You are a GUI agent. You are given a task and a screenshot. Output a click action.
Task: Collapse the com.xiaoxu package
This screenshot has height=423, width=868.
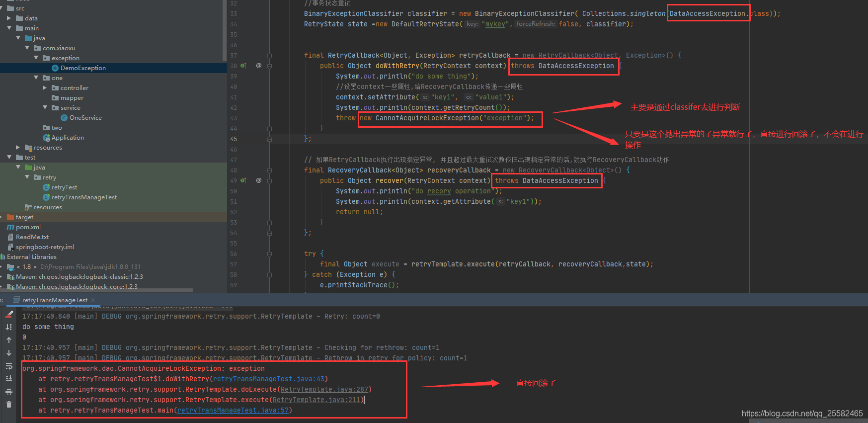click(x=27, y=48)
